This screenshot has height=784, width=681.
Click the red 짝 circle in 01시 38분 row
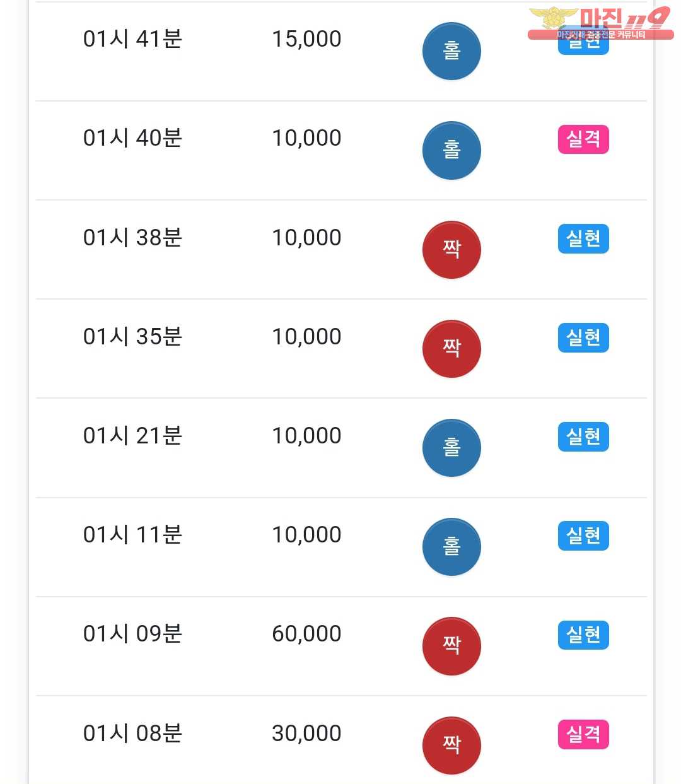tap(451, 250)
